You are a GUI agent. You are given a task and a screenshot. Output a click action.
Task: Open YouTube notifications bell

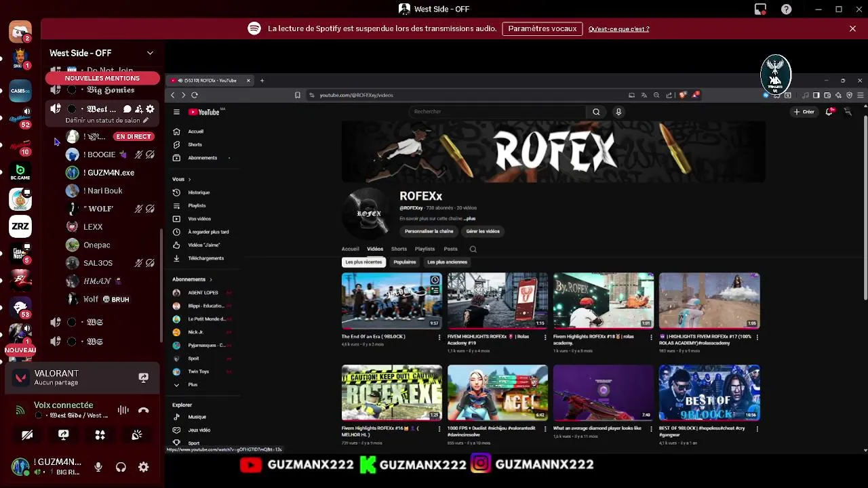(x=829, y=112)
